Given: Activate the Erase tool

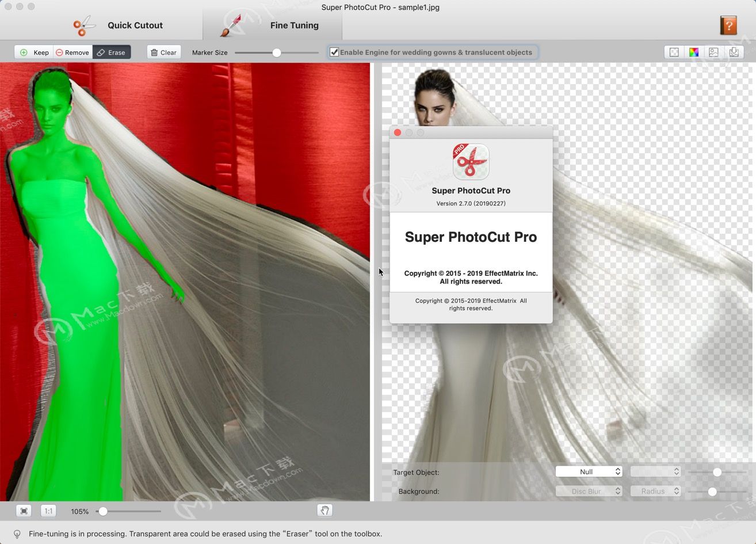Looking at the screenshot, I should click(112, 52).
